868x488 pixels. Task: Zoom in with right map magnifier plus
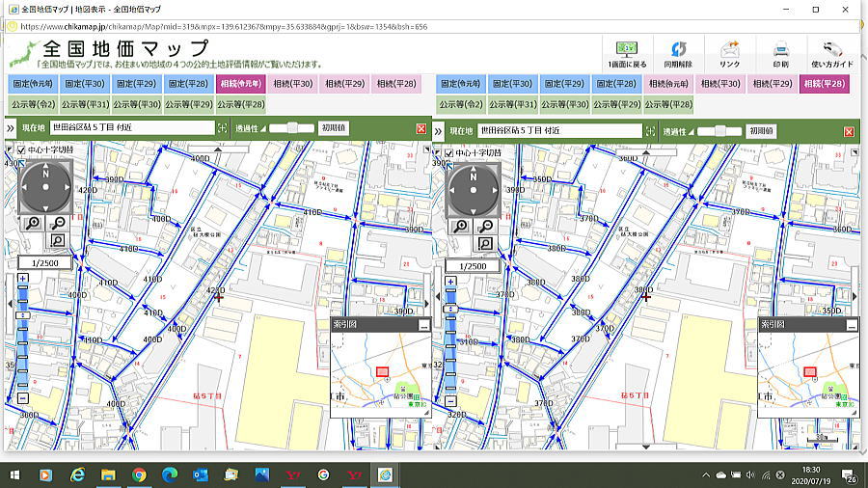tap(461, 227)
